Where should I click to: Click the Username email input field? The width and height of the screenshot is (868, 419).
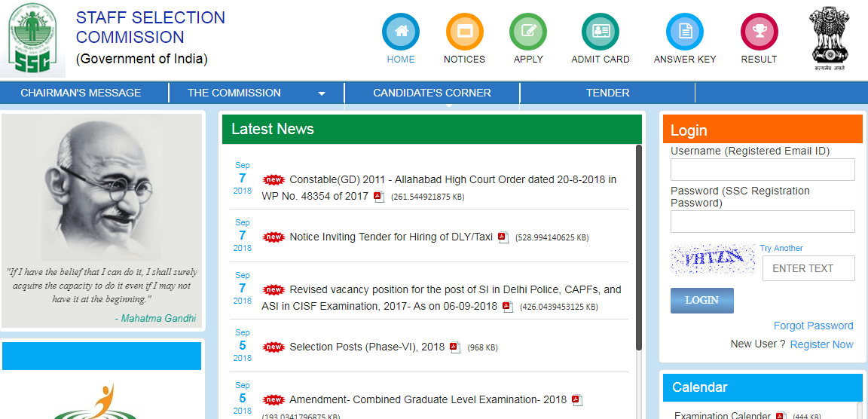point(763,170)
